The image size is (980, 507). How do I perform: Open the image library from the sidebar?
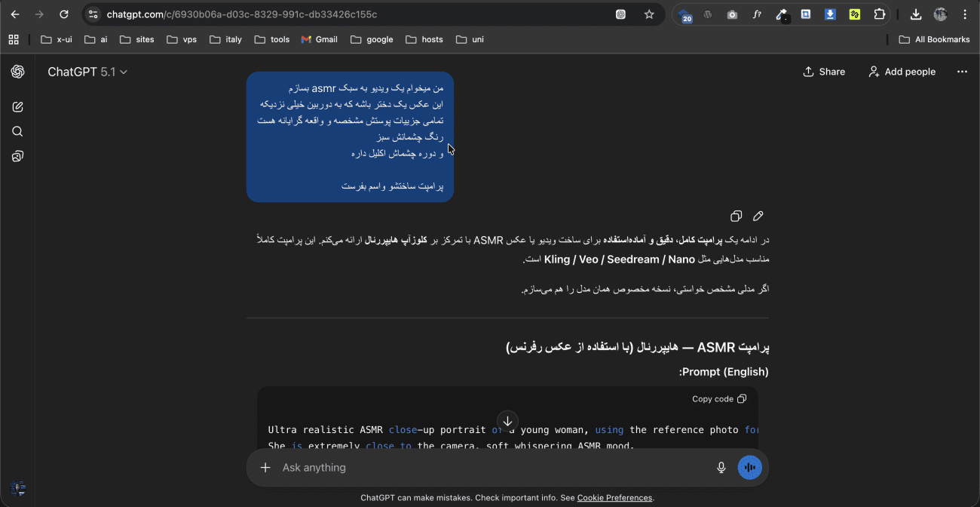click(x=17, y=155)
